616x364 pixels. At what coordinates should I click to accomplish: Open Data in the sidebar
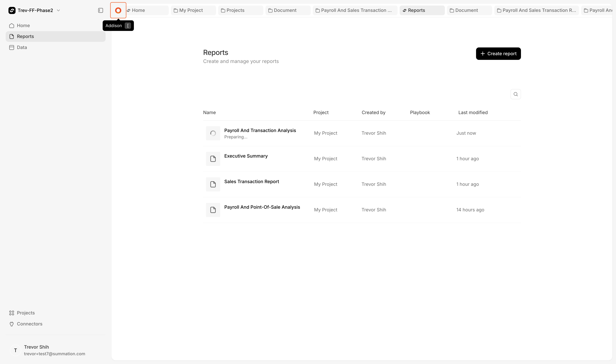point(56,47)
